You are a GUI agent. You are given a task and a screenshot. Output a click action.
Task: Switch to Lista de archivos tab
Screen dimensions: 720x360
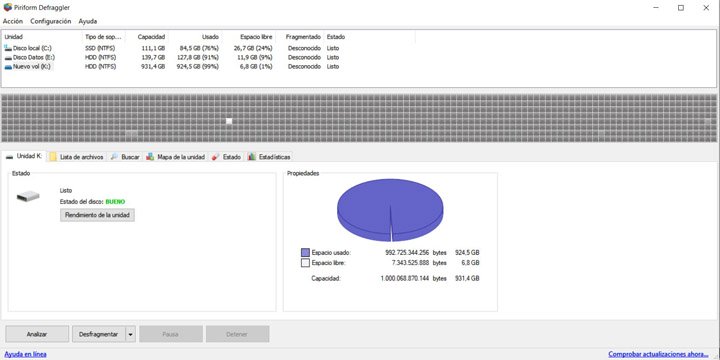click(77, 157)
